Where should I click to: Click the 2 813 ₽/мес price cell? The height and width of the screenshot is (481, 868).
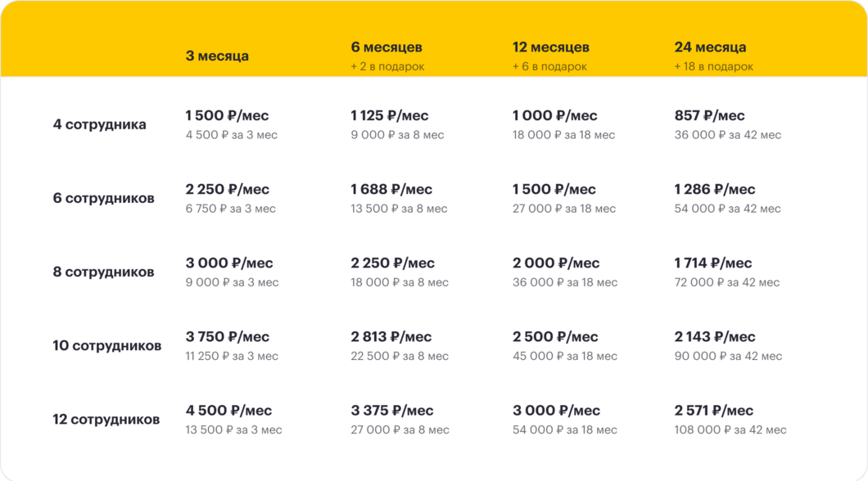(x=391, y=337)
